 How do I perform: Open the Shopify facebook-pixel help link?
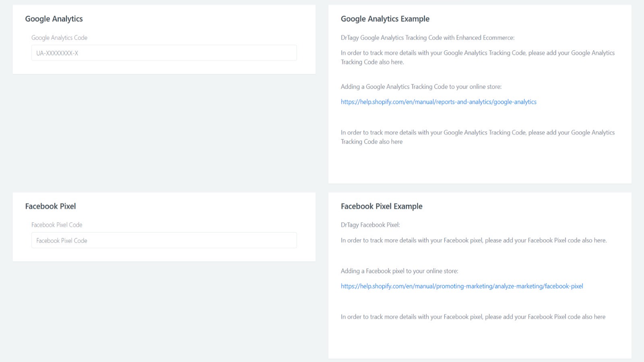point(462,286)
